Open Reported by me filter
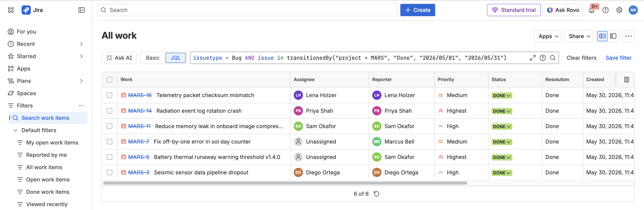 [46, 155]
